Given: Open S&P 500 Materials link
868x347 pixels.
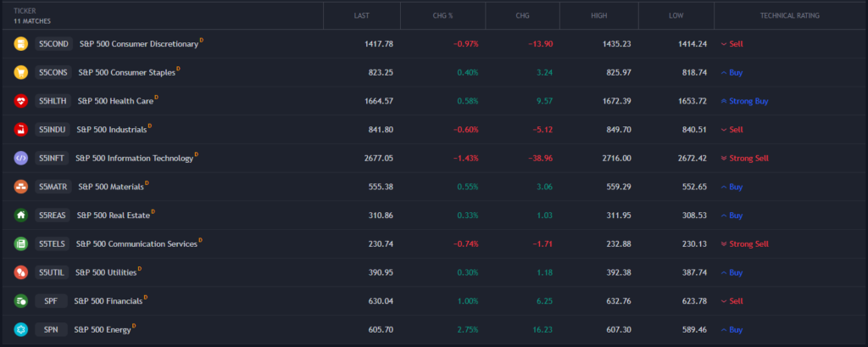Looking at the screenshot, I should coord(110,187).
